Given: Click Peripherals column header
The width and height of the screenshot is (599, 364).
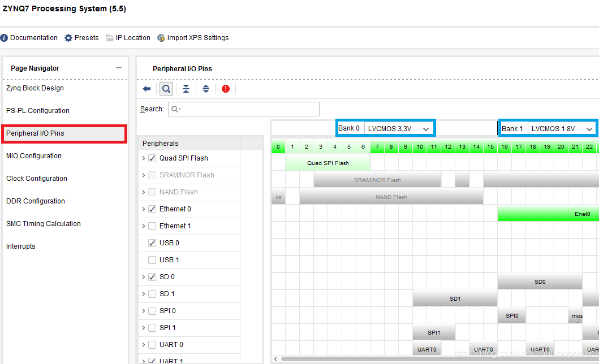Looking at the screenshot, I should 189,144.
